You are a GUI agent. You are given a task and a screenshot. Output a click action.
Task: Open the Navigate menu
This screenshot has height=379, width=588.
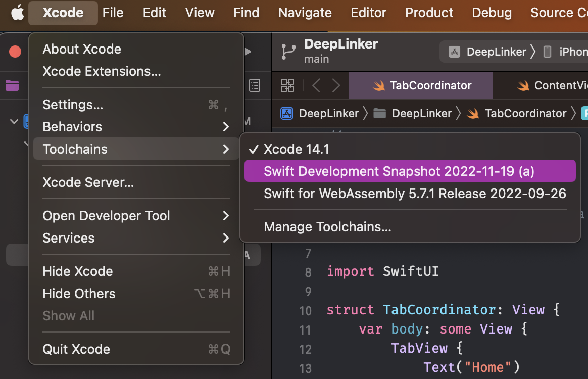305,13
